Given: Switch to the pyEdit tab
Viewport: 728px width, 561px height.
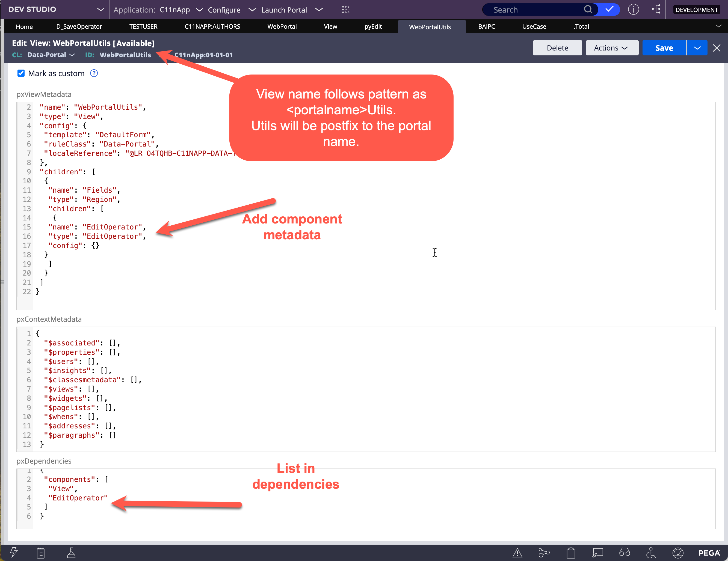Looking at the screenshot, I should point(373,26).
